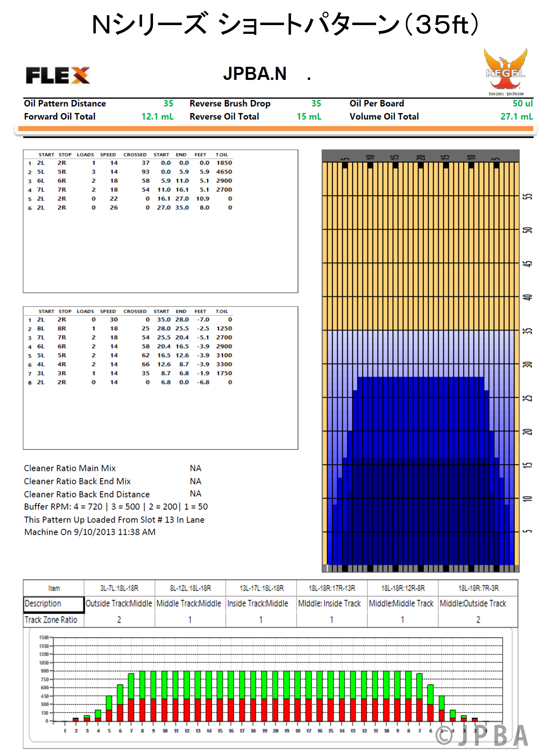
Task: Click reverse T.OIL value 3100
Action: click(x=224, y=355)
